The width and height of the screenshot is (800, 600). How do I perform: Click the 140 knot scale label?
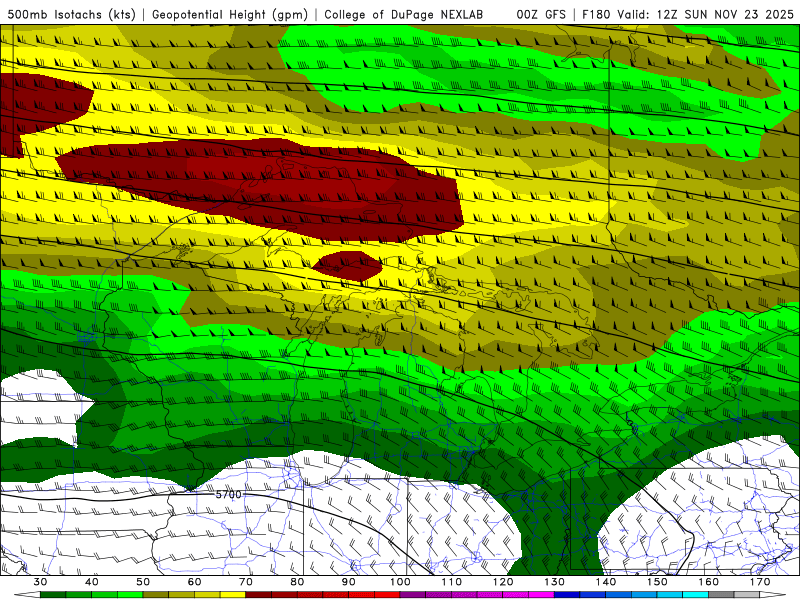click(x=606, y=582)
